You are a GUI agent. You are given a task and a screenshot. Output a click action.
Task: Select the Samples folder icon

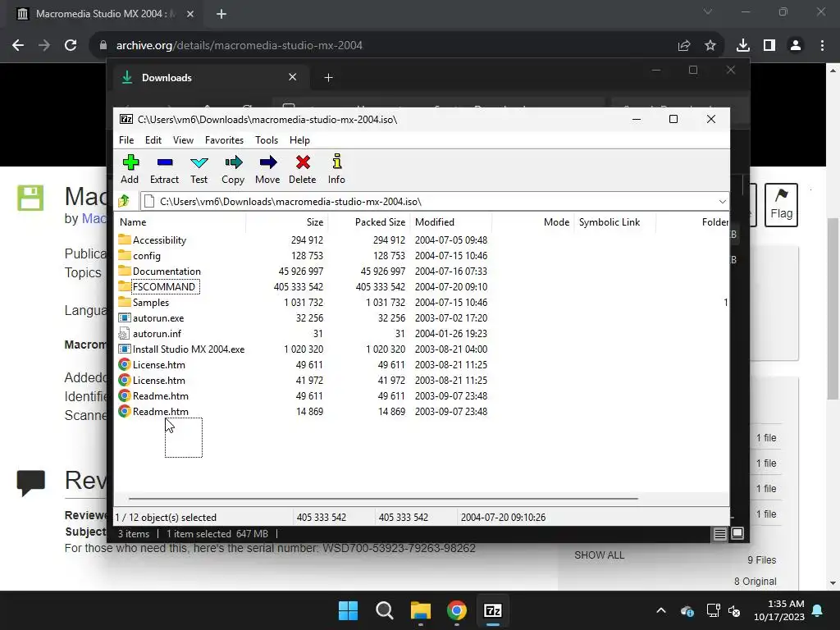pos(125,302)
